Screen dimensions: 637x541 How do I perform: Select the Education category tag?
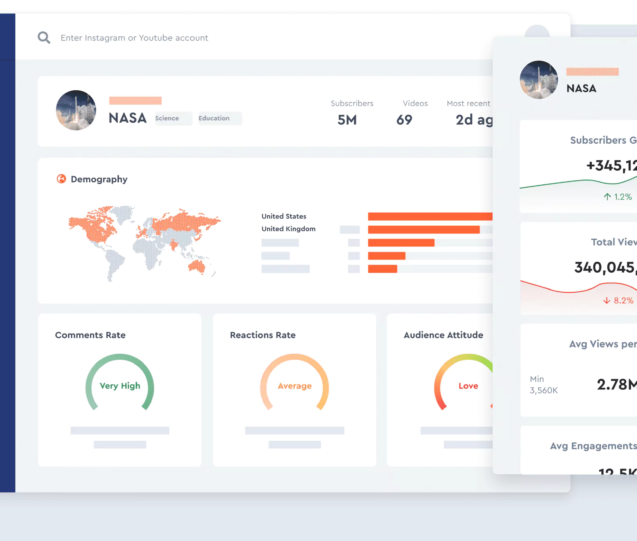click(220, 118)
